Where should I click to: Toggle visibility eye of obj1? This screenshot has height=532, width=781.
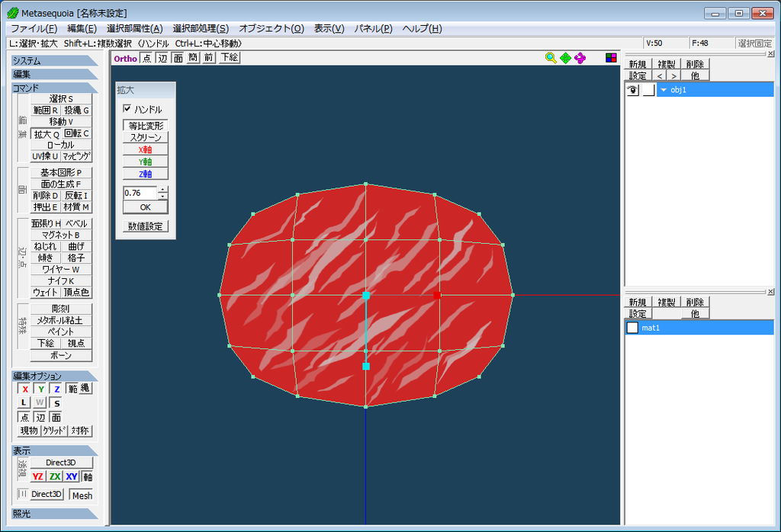632,90
